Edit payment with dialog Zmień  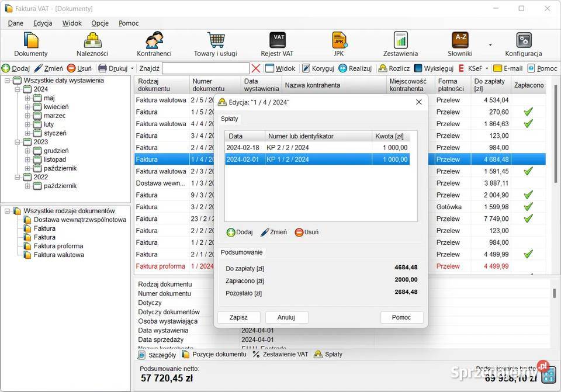click(273, 232)
